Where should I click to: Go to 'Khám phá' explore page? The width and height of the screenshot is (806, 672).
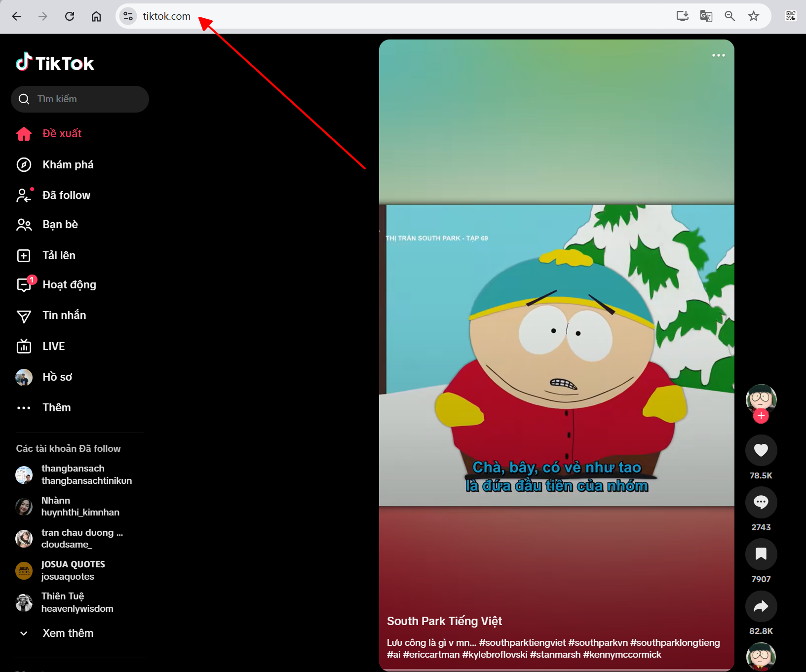[x=68, y=165]
